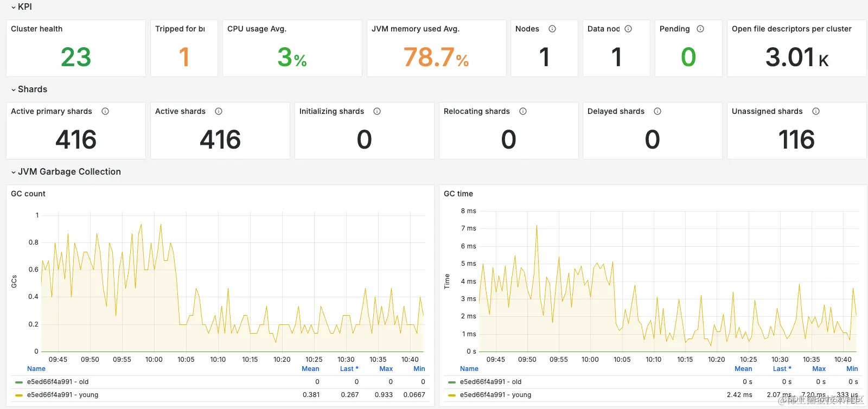This screenshot has height=409, width=868.
Task: Click the 2.42 ms mean in GC time legend
Action: [x=739, y=395]
